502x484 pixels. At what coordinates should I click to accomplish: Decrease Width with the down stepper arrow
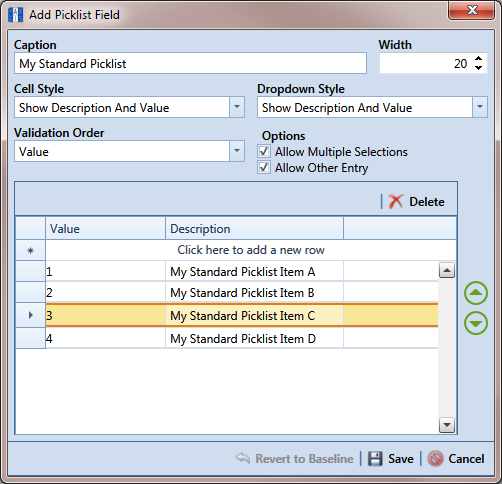(479, 67)
